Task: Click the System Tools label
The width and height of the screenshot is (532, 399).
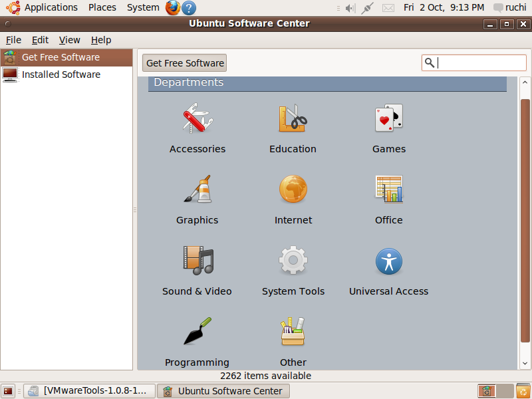Action: [293, 291]
